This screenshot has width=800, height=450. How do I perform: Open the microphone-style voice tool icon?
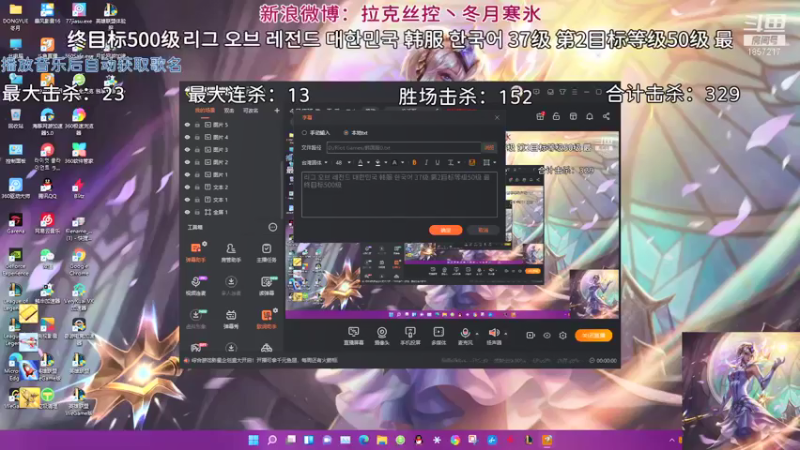[x=196, y=285]
